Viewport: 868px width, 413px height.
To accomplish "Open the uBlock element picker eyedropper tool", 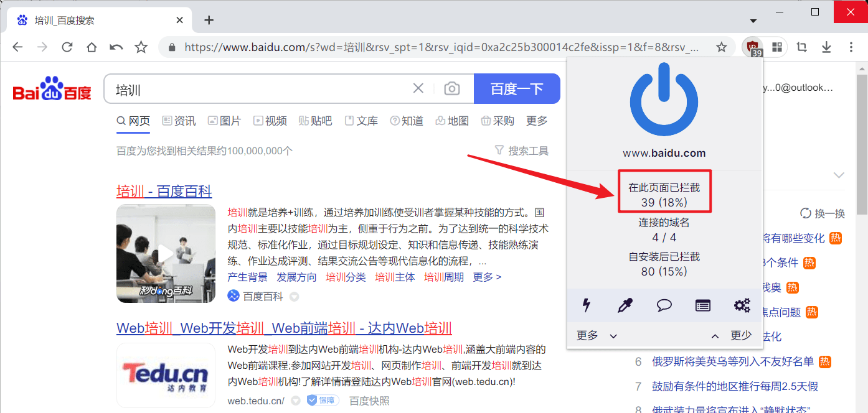I will pos(625,305).
